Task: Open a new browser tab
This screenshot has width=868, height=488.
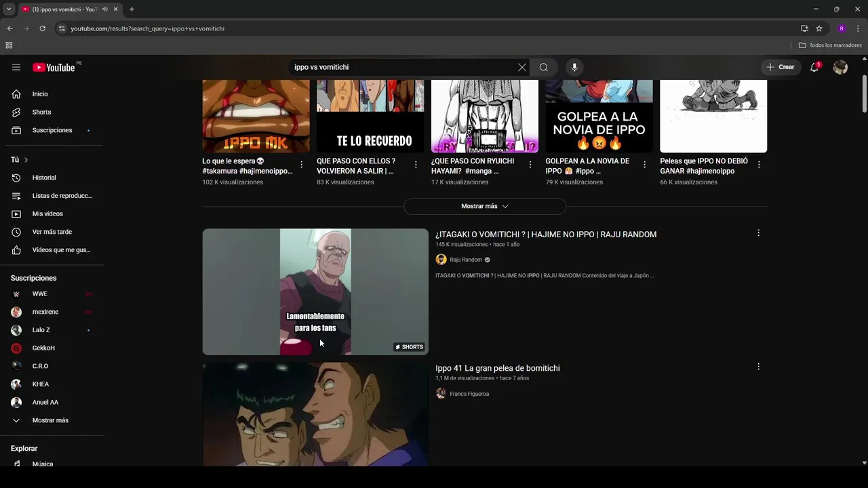Action: coord(132,9)
